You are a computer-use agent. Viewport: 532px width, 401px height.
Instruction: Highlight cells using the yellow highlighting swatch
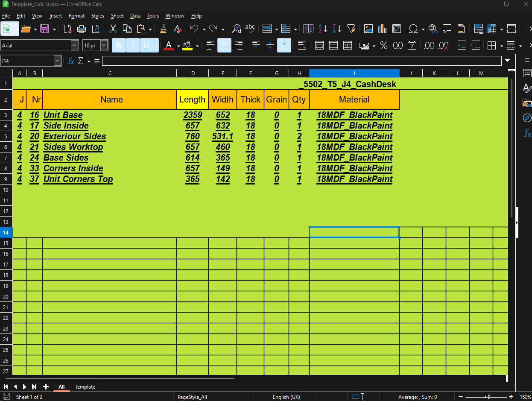click(x=187, y=45)
